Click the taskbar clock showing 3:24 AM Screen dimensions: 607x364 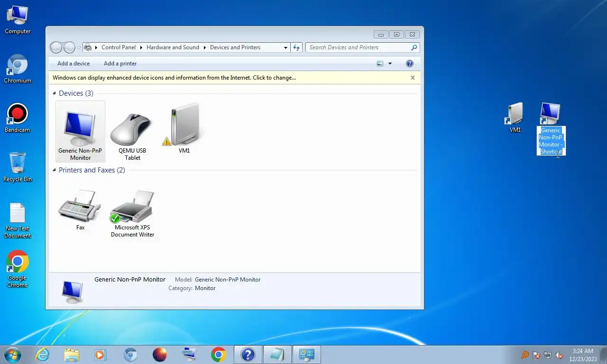click(x=583, y=355)
